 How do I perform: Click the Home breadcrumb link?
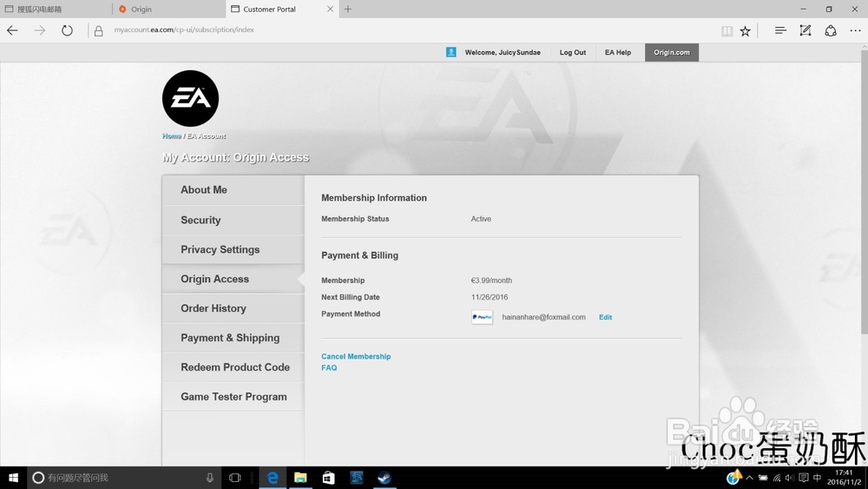172,135
